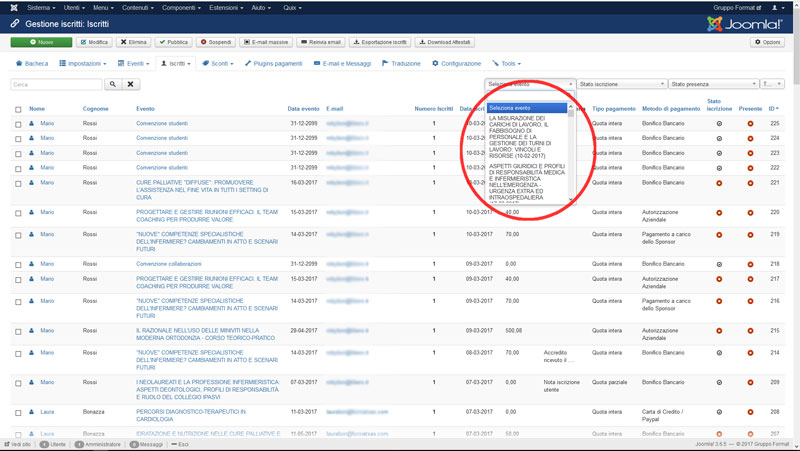The height and width of the screenshot is (451, 800).
Task: Select checkbox for row ID 218
Action: click(x=18, y=265)
